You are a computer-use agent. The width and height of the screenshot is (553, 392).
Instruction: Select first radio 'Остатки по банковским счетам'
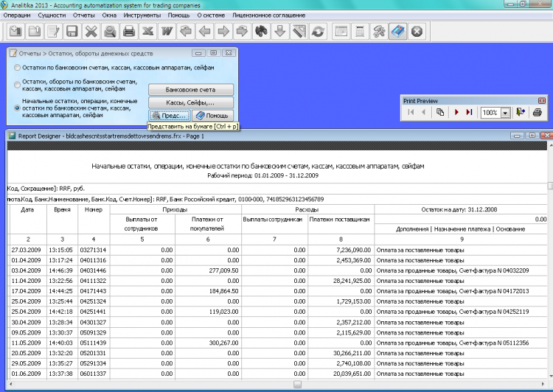tap(17, 68)
